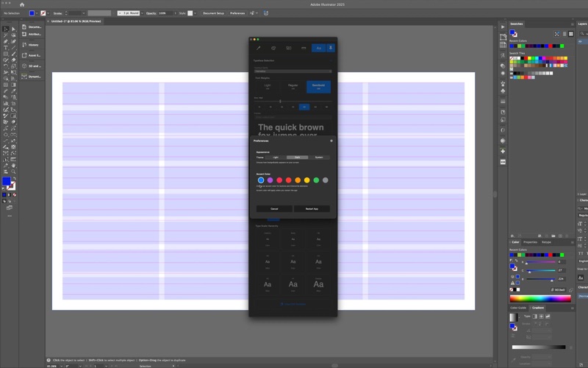The width and height of the screenshot is (588, 368).
Task: Select the Direct Selection tool
Action: tap(13, 29)
